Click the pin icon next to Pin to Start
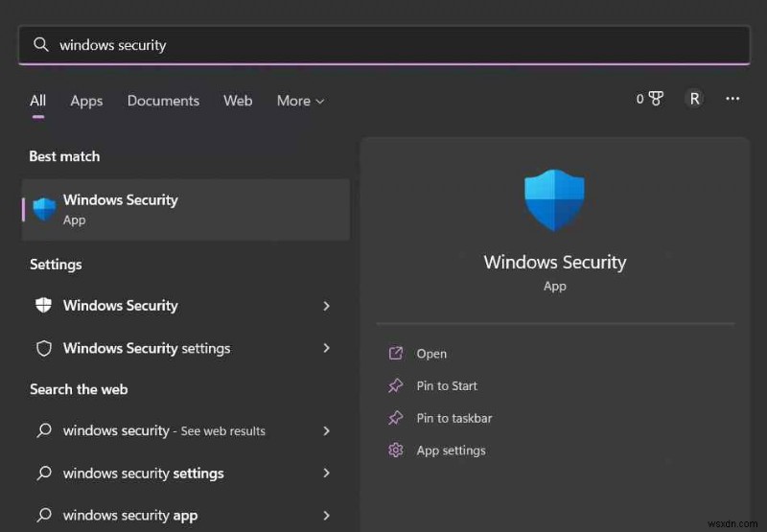This screenshot has height=532, width=767. tap(396, 385)
